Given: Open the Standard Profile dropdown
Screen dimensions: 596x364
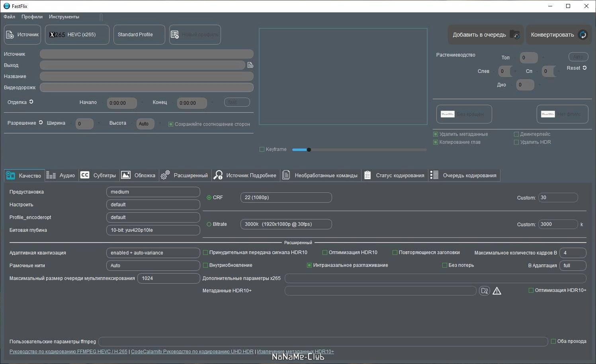Looking at the screenshot, I should [x=139, y=35].
